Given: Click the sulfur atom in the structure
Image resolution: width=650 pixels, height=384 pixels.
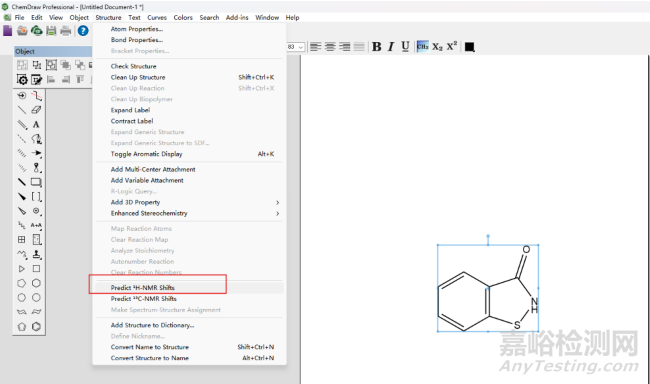Looking at the screenshot, I should coord(517,325).
